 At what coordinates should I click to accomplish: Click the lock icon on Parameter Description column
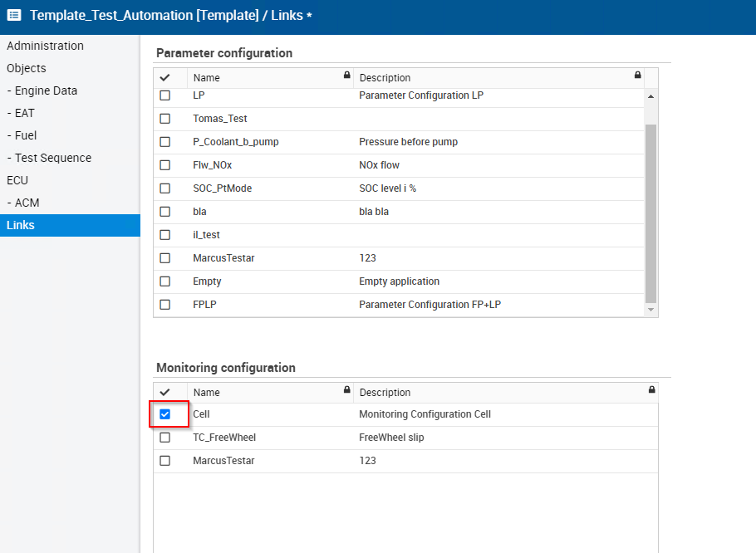click(638, 76)
